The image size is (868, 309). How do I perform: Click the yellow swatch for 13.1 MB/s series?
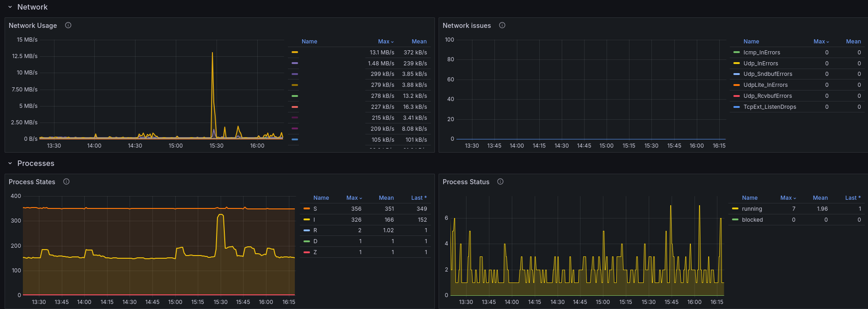pyautogui.click(x=295, y=52)
